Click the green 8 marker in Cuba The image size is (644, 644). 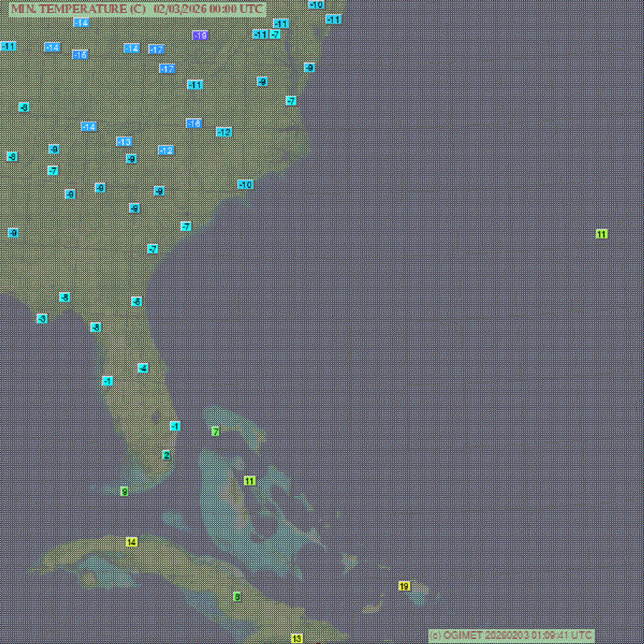[x=237, y=596]
